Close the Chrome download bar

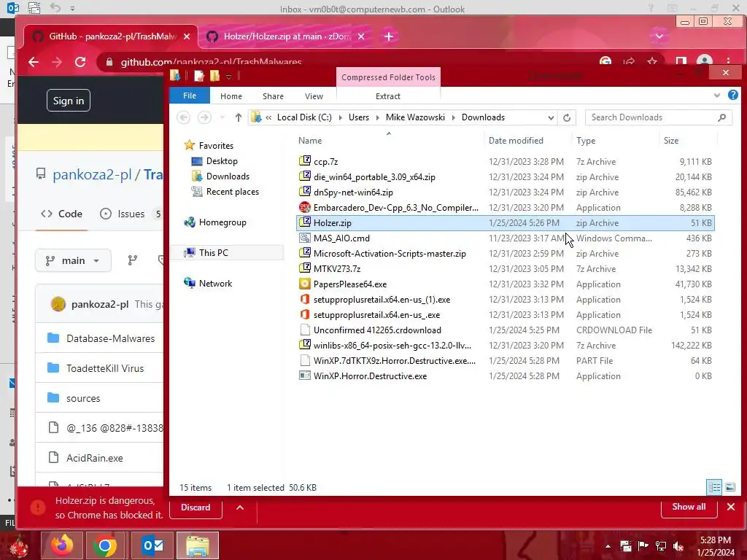pos(731,507)
